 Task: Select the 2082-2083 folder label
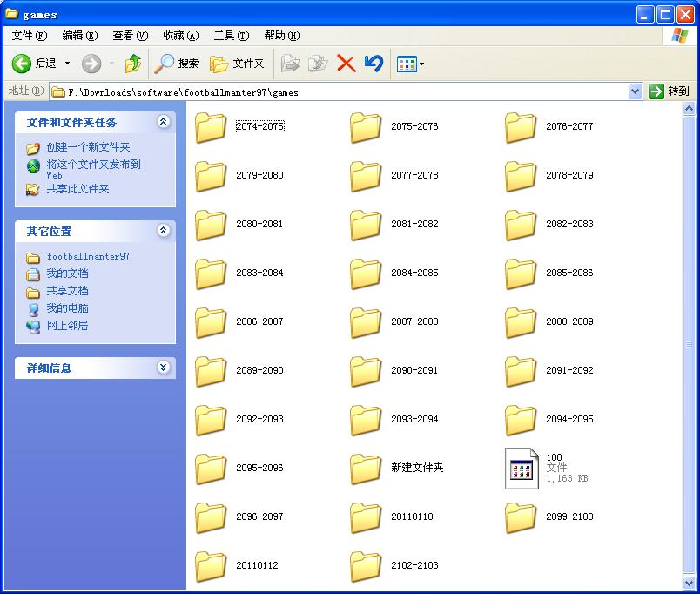tap(569, 224)
